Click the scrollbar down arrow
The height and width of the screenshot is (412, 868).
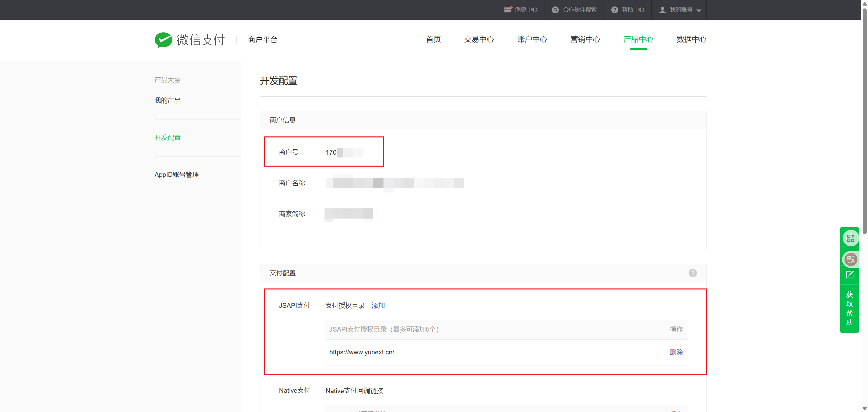tap(865, 408)
